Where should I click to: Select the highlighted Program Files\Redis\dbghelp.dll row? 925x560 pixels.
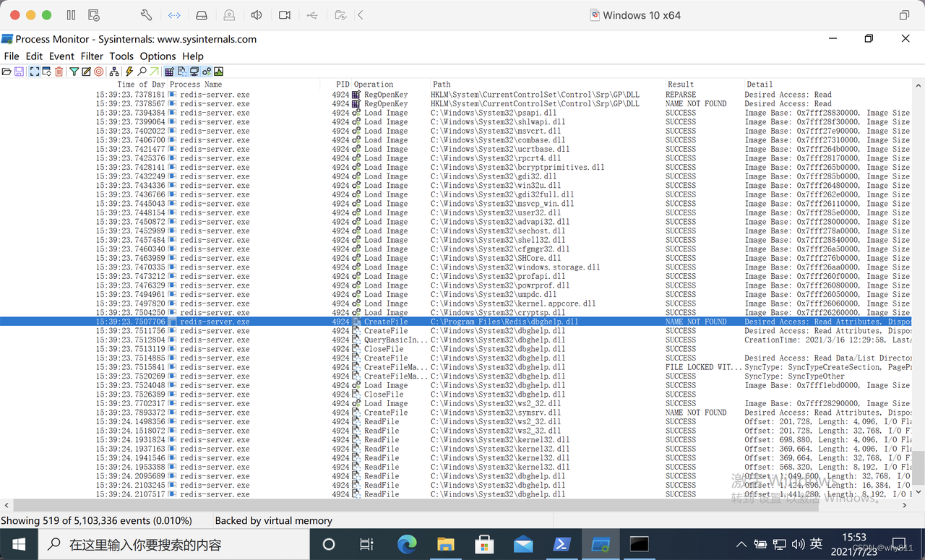click(x=456, y=322)
